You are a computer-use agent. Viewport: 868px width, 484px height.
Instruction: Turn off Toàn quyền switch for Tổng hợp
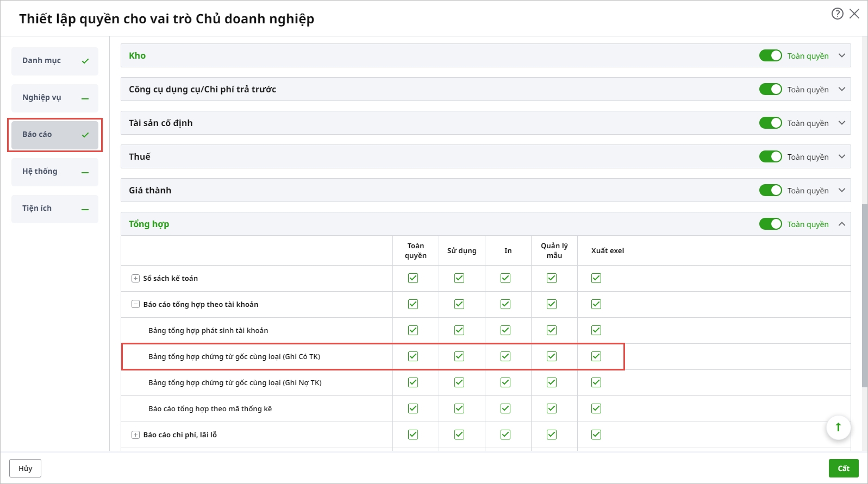[770, 224]
